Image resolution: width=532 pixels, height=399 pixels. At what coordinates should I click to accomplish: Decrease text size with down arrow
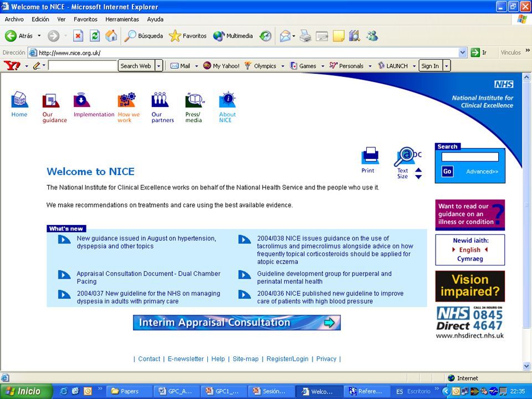pyautogui.click(x=418, y=176)
